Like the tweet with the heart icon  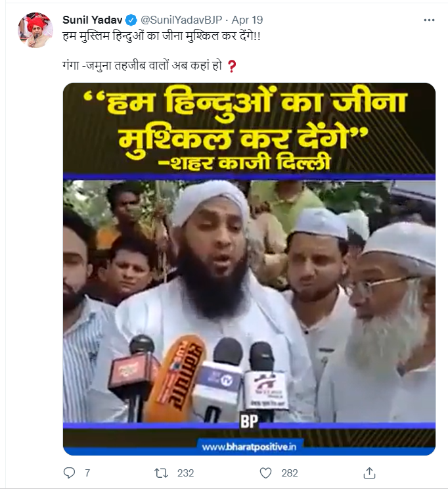click(265, 473)
